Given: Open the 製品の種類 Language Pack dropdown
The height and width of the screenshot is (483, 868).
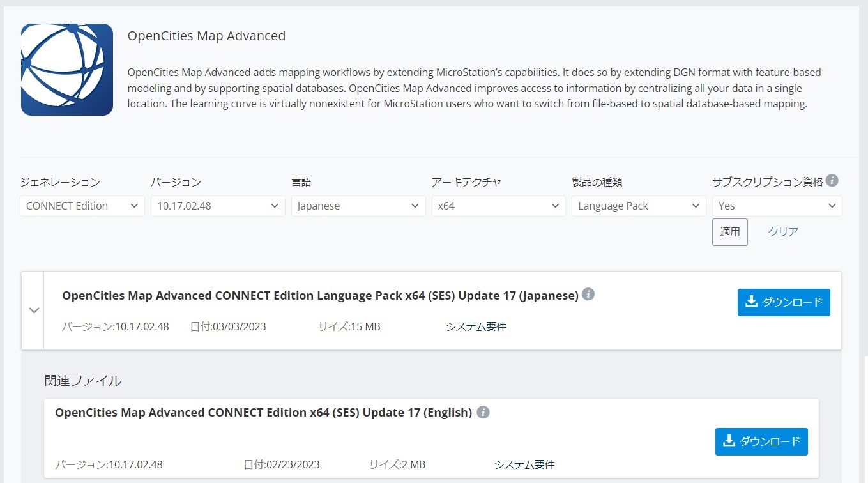Looking at the screenshot, I should point(639,206).
